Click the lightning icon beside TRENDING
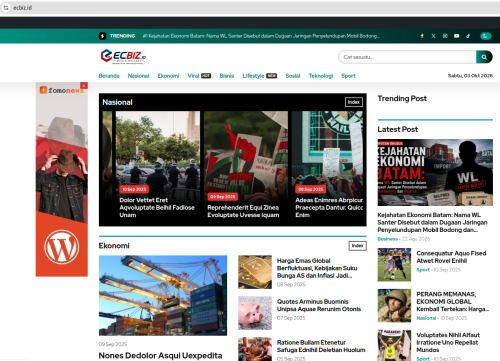This screenshot has height=361, width=500. click(103, 36)
